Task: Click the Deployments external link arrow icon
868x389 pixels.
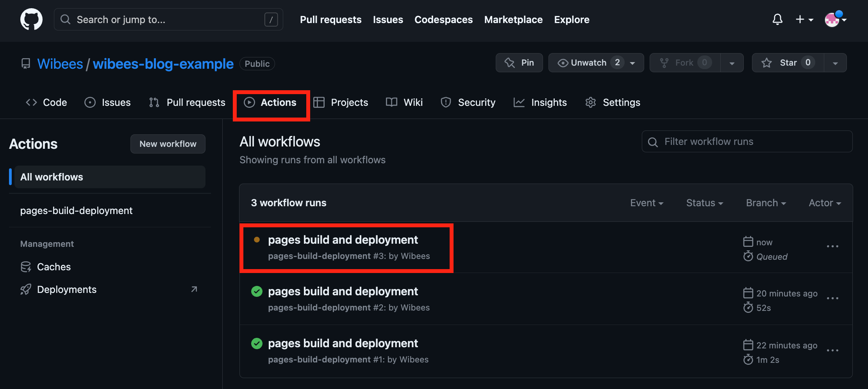Action: coord(194,289)
